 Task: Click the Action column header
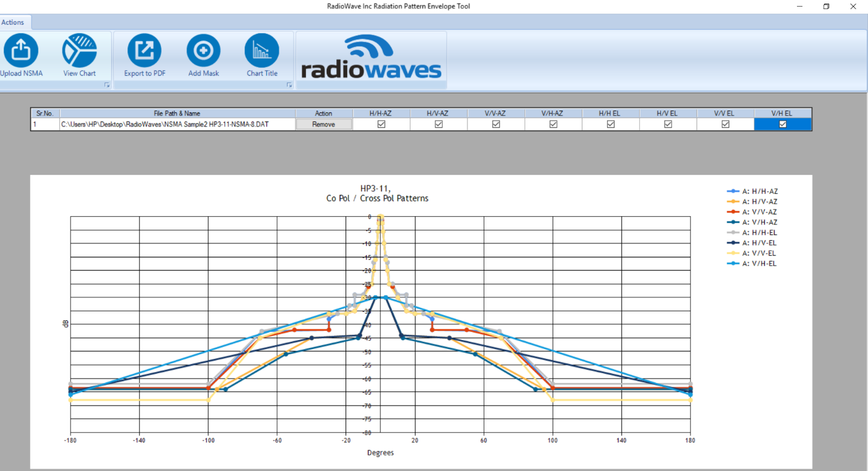click(324, 113)
